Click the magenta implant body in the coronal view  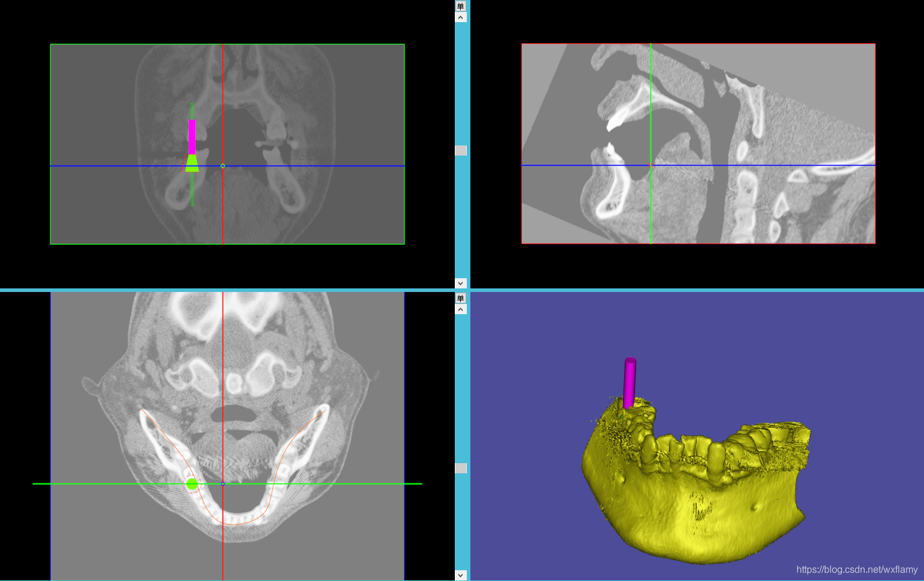click(192, 136)
